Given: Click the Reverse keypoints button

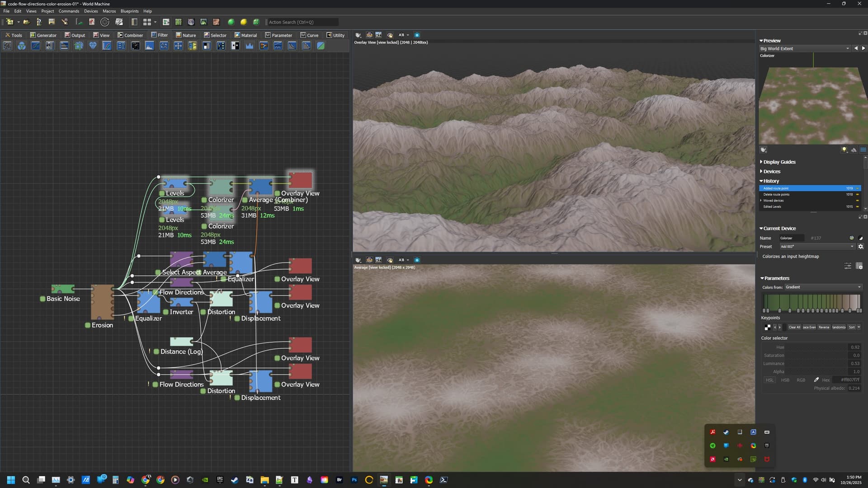Looking at the screenshot, I should (x=824, y=327).
